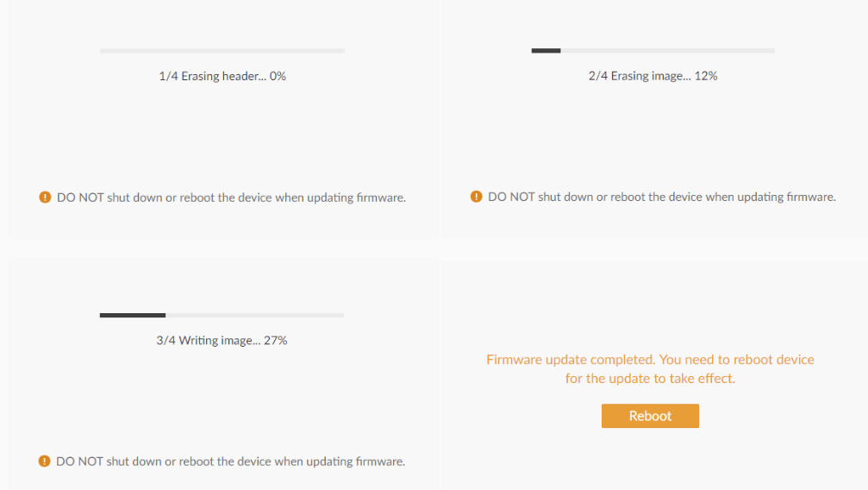868x490 pixels.
Task: Click the DO NOT shut down warning below Erasing header
Action: pyautogui.click(x=231, y=198)
